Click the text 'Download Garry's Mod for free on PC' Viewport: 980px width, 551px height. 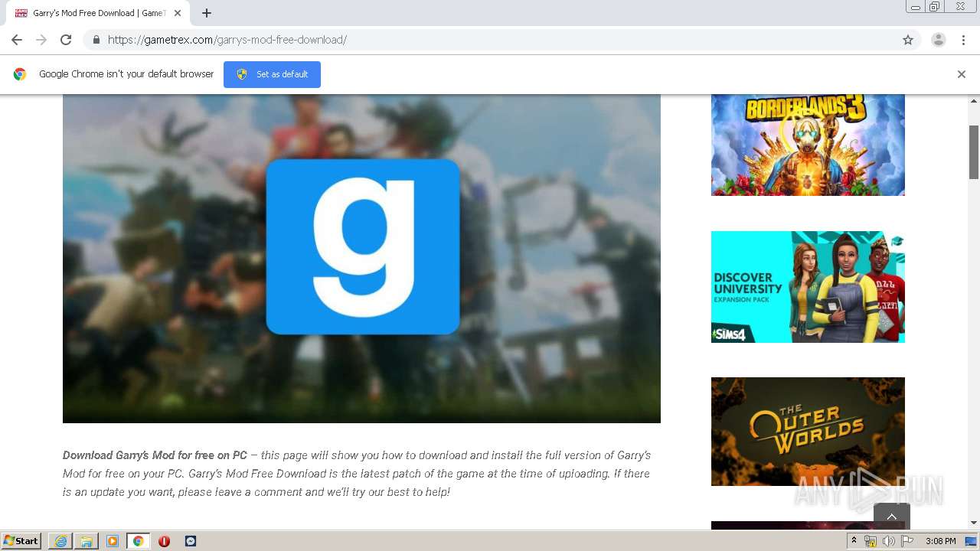(155, 455)
